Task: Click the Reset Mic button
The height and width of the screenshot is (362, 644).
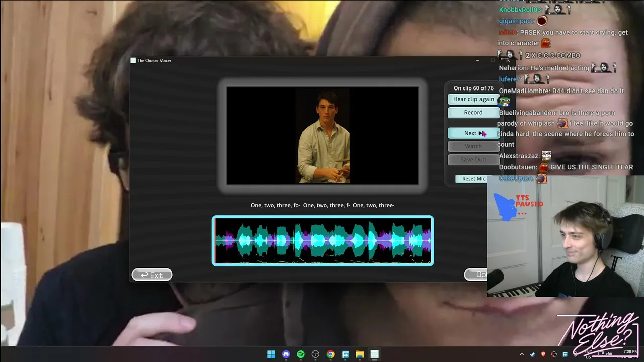Action: pyautogui.click(x=473, y=179)
